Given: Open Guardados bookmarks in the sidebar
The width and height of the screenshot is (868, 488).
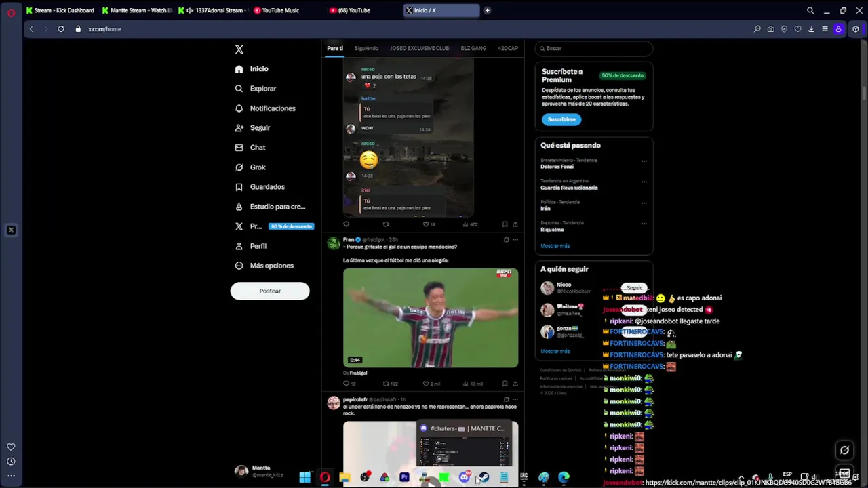Looking at the screenshot, I should pyautogui.click(x=260, y=187).
